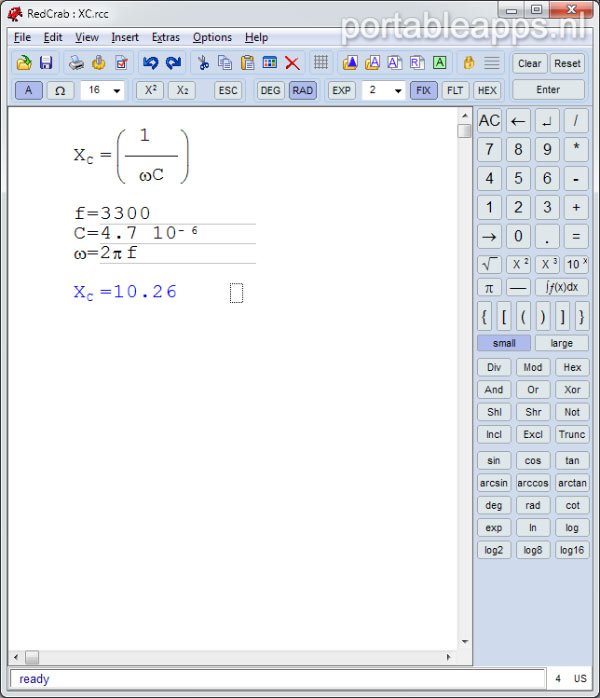
Task: Toggle the Greek omega letter mode
Action: [x=60, y=90]
